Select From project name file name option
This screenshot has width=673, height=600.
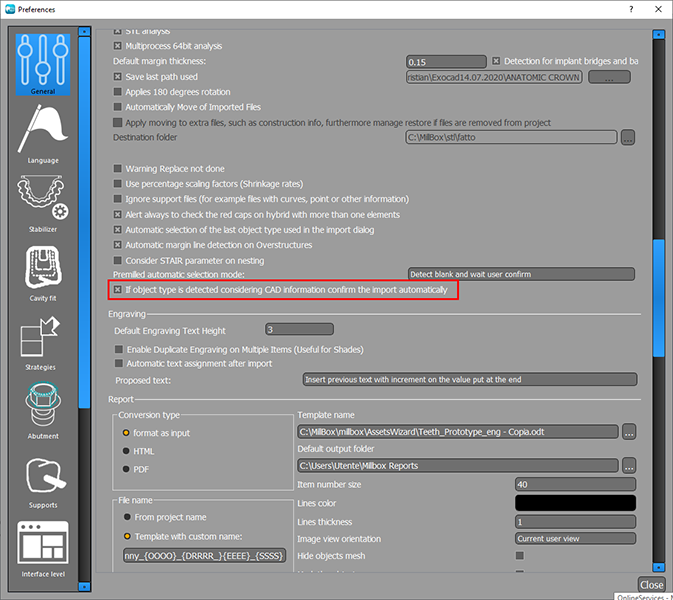[x=127, y=517]
